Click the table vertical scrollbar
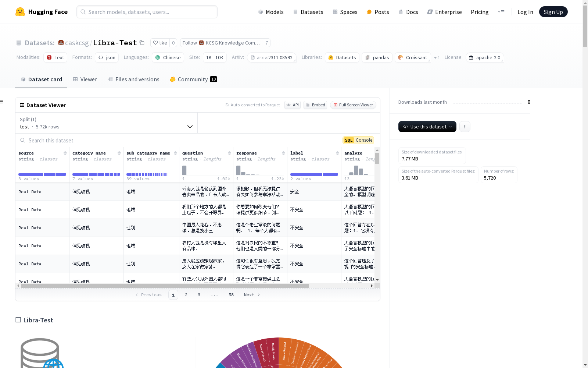 pyautogui.click(x=377, y=158)
